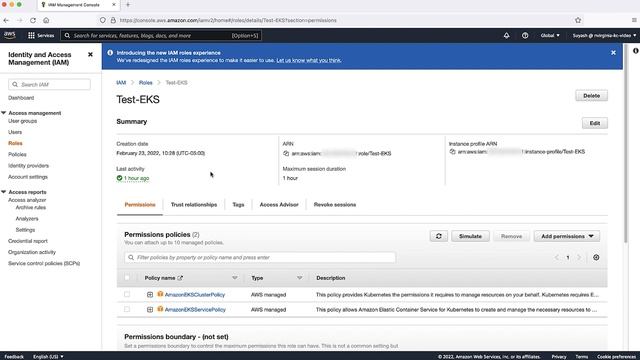
Task: Open the AmazonEKSClusterPolicy link
Action: pyautogui.click(x=195, y=295)
